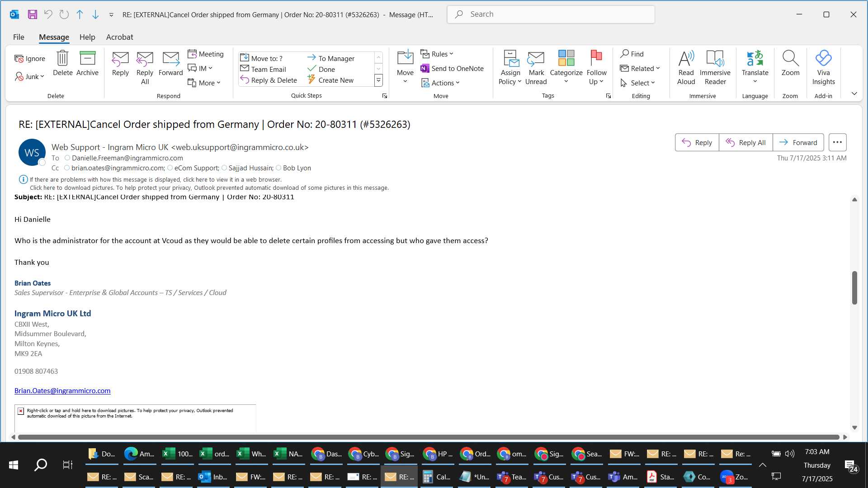Mark with the Done quick step
The height and width of the screenshot is (488, 868).
(x=321, y=69)
